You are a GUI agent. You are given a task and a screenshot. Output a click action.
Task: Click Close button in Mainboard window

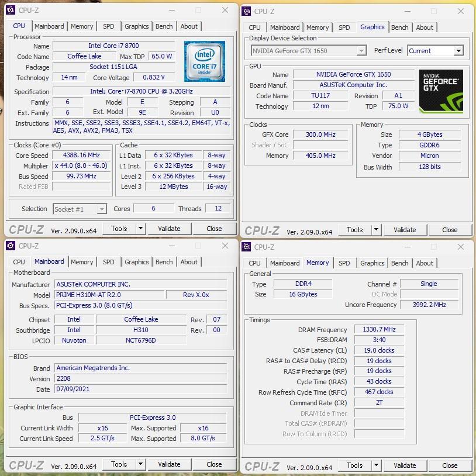[x=214, y=464]
